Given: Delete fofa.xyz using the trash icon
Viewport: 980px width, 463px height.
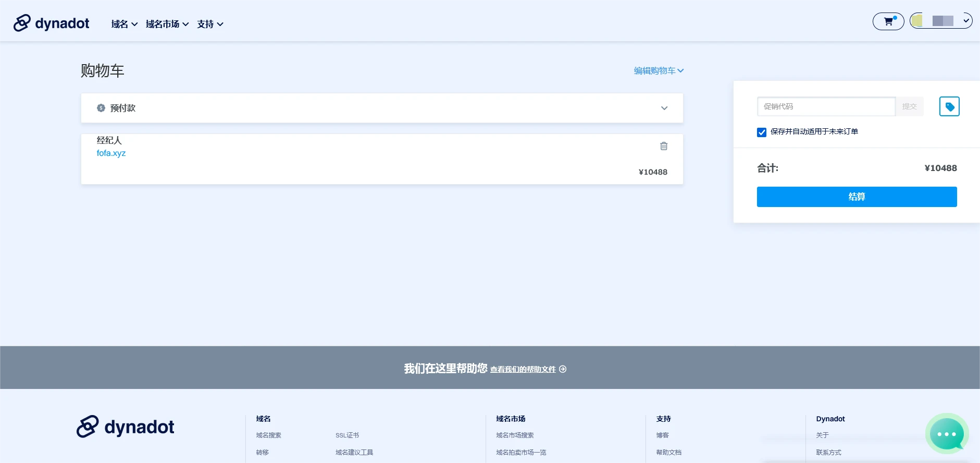Looking at the screenshot, I should (x=664, y=146).
